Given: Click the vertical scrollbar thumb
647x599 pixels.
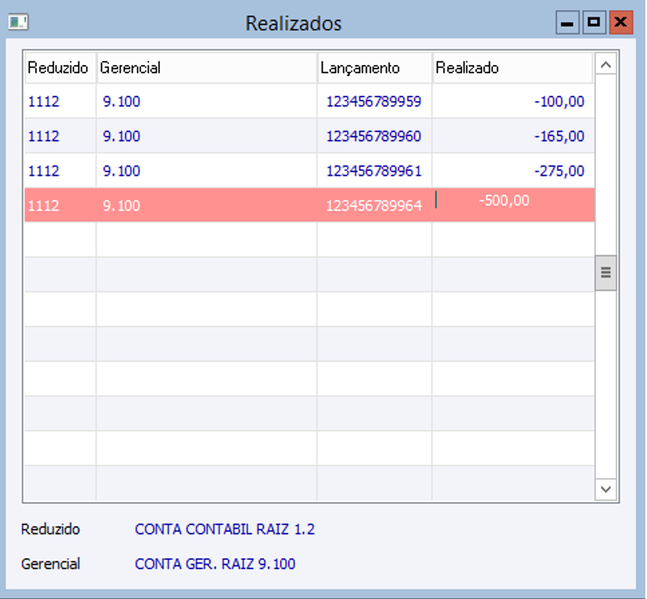Looking at the screenshot, I should pyautogui.click(x=606, y=273).
